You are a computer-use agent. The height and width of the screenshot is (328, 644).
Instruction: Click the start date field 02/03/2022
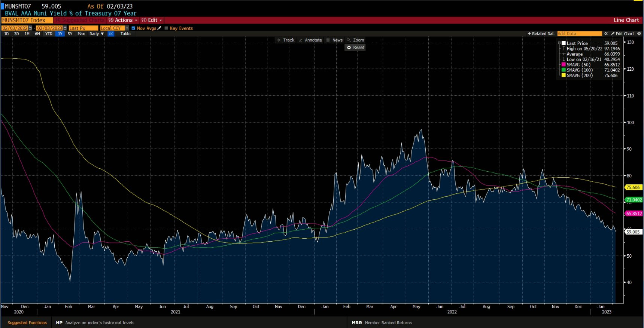pyautogui.click(x=15, y=28)
